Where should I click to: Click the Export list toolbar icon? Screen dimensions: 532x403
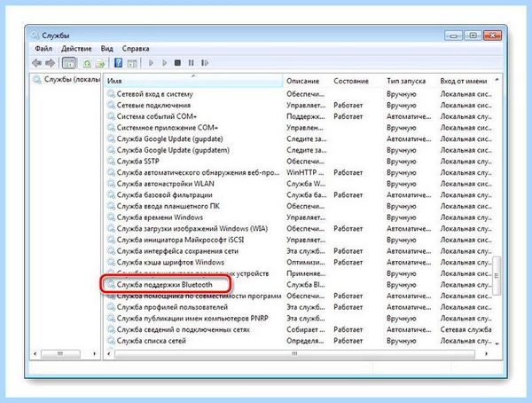click(x=100, y=63)
